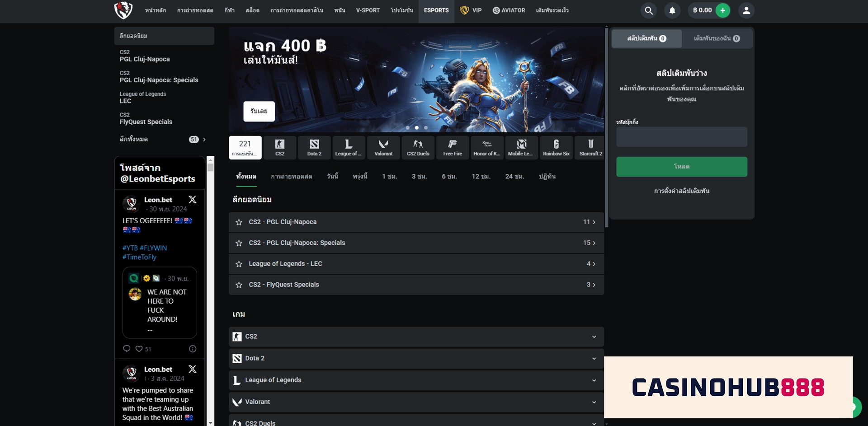868x426 pixels.
Task: Click the #FLYWIN hashtag in tweet
Action: (x=153, y=248)
